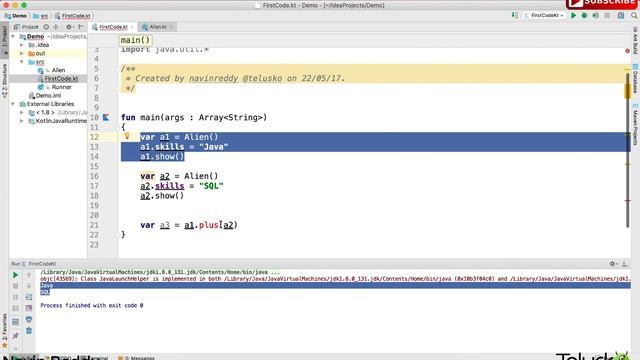
Task: Click the Run panel down arrow icon
Action: 29,286
